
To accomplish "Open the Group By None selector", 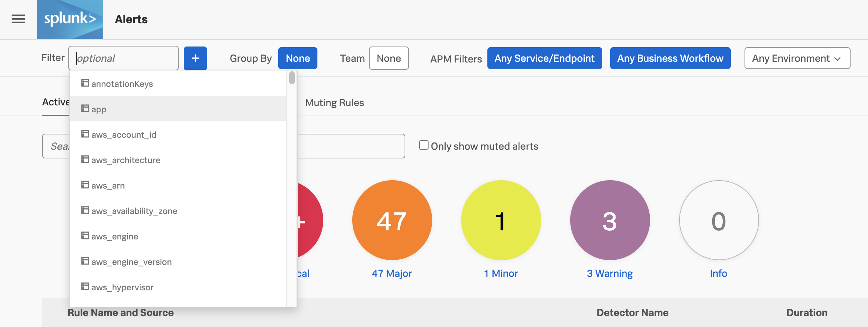I will [x=298, y=58].
